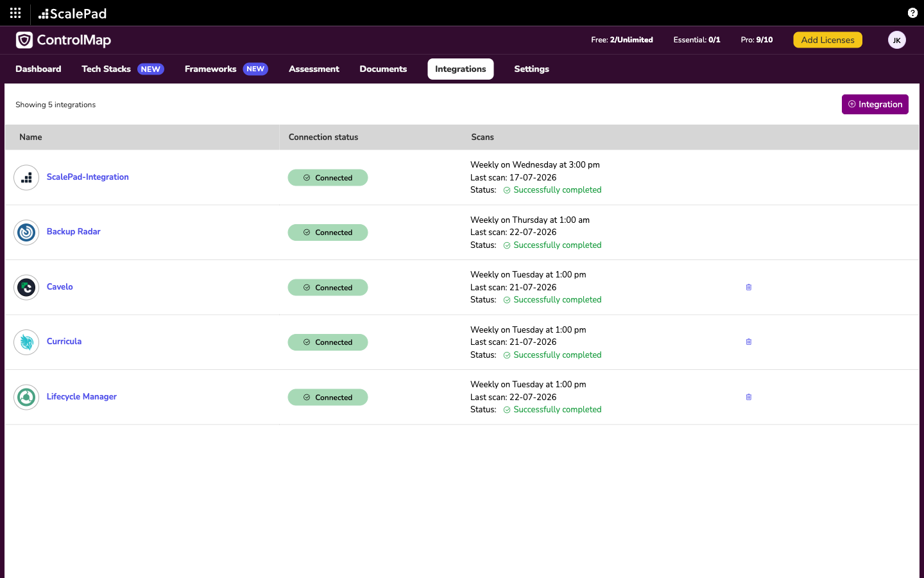Click the Connected badge for Cavelo

(328, 288)
